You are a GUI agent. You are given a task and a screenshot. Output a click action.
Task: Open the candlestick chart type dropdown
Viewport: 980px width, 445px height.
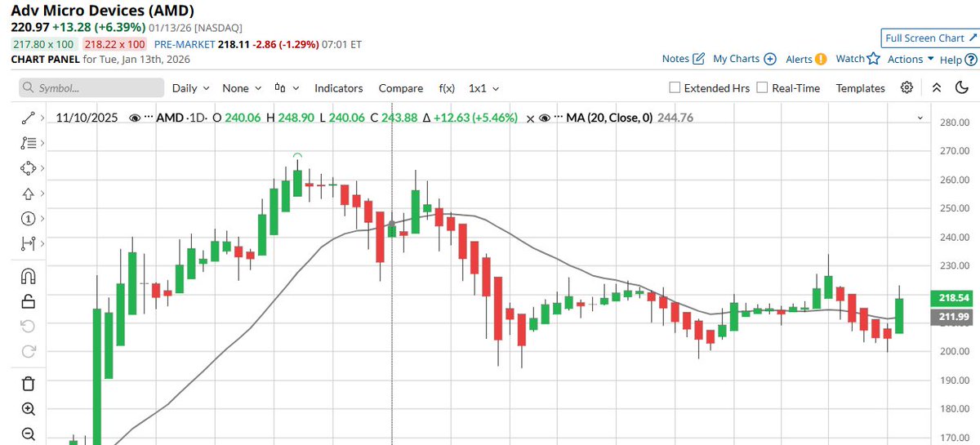(x=287, y=87)
